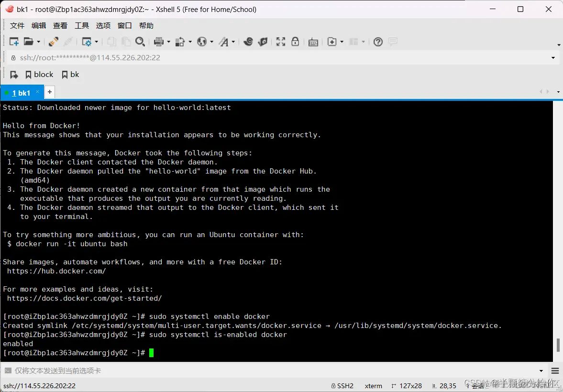Open the 文件 menu

pos(17,25)
